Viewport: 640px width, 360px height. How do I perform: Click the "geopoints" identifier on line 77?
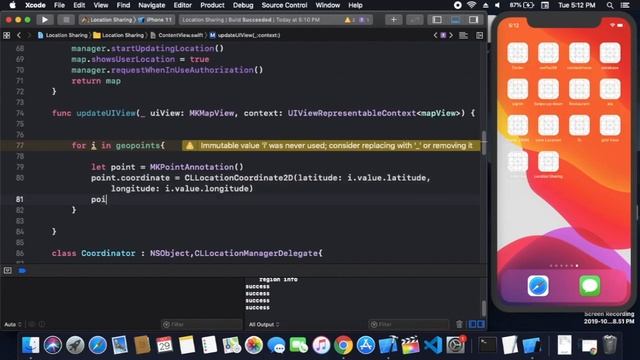point(138,146)
